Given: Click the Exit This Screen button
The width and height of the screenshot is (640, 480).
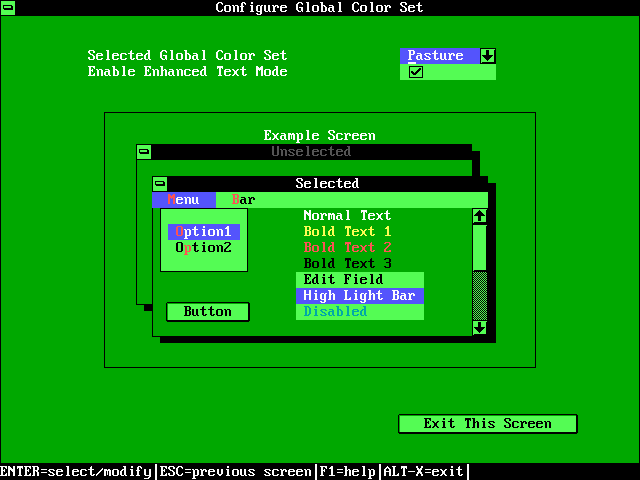Looking at the screenshot, I should click(487, 424).
